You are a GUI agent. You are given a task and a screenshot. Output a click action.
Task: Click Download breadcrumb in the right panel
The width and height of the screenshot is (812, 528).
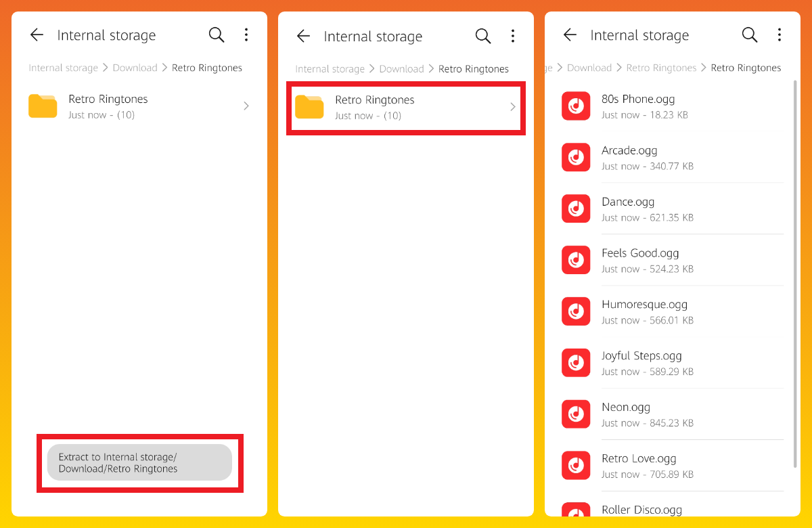click(x=589, y=68)
